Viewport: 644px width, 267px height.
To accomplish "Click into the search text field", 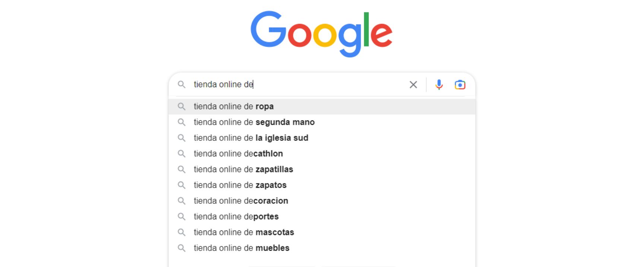I will tap(317, 85).
